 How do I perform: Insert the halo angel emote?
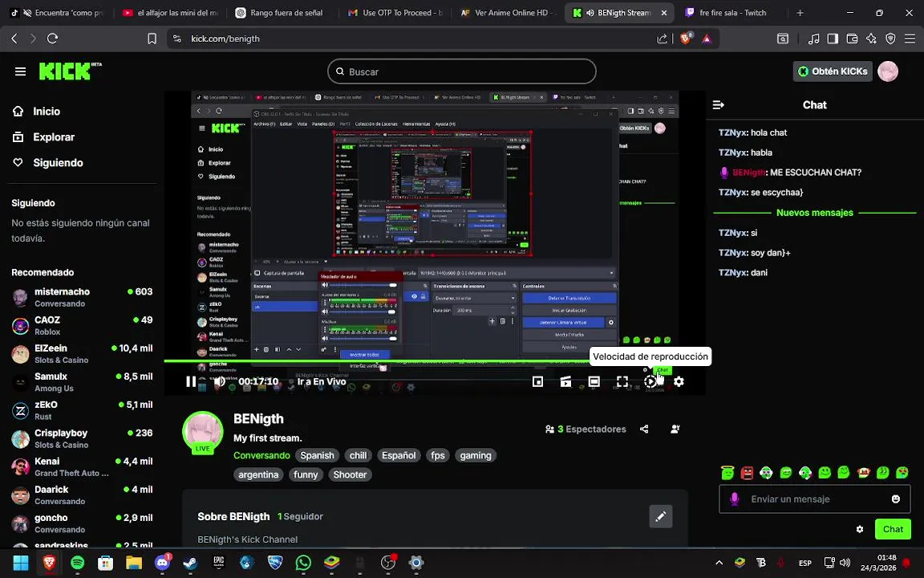tap(727, 472)
